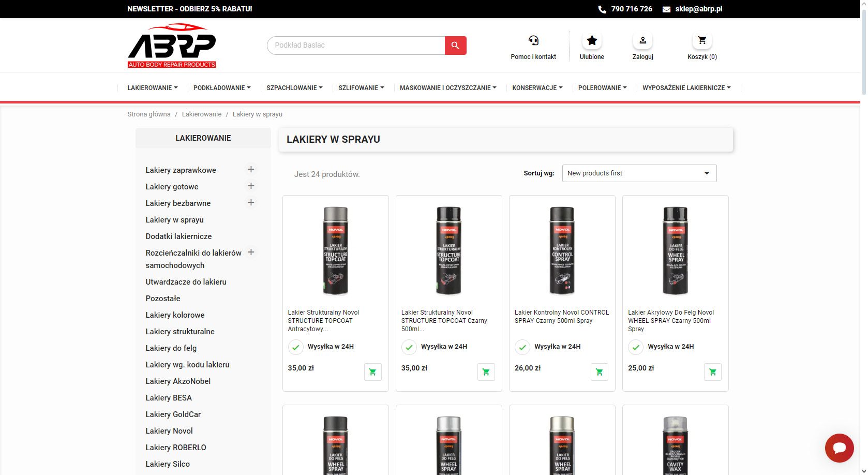Open Pomoc i kontakt headset icon

pos(533,40)
